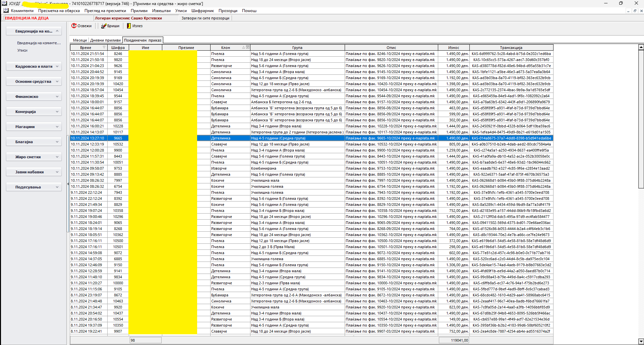Click the application icon in menu bar

tap(6, 11)
